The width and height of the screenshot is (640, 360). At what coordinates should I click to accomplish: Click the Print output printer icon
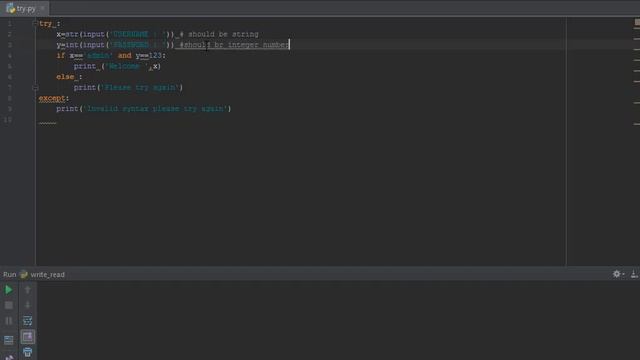pyautogui.click(x=27, y=352)
